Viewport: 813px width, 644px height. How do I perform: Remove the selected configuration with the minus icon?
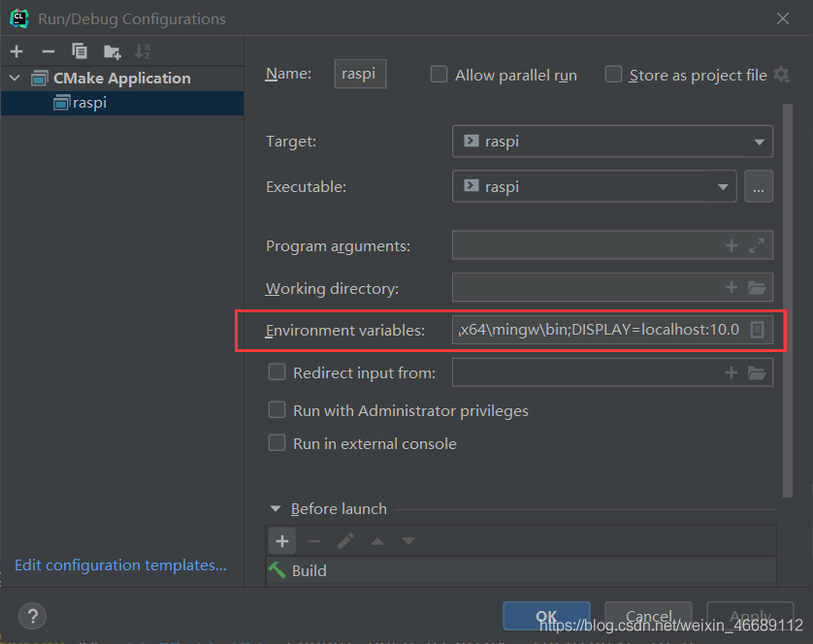[x=49, y=51]
